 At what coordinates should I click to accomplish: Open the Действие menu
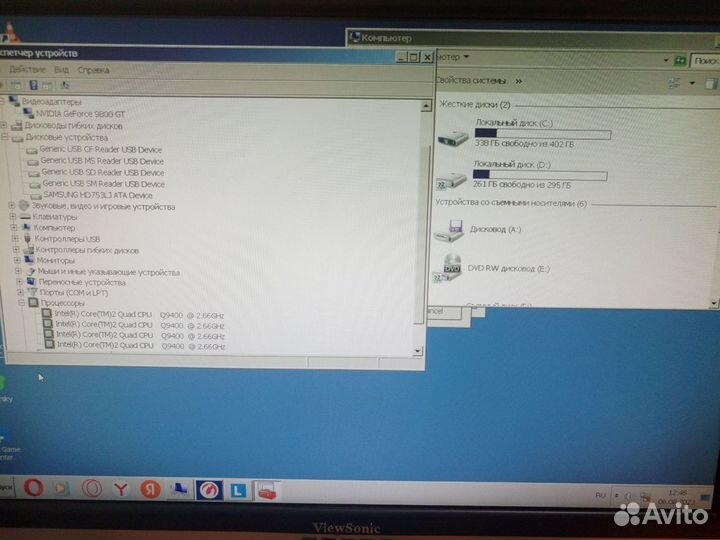pyautogui.click(x=28, y=69)
